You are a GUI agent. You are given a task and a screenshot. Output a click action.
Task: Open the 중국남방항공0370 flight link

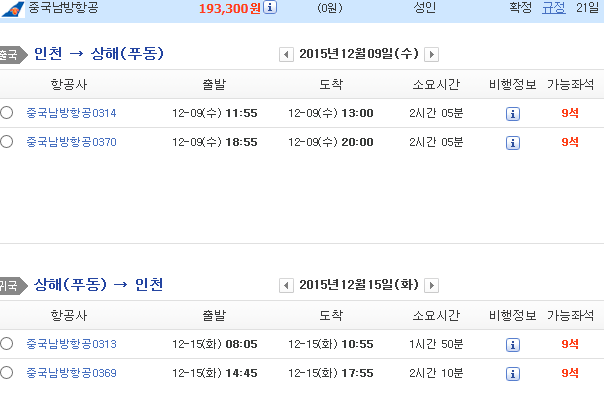pyautogui.click(x=71, y=142)
